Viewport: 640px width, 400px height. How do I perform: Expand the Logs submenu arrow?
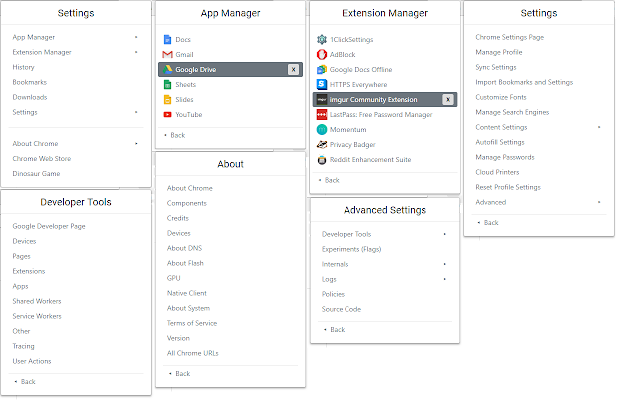click(x=444, y=279)
